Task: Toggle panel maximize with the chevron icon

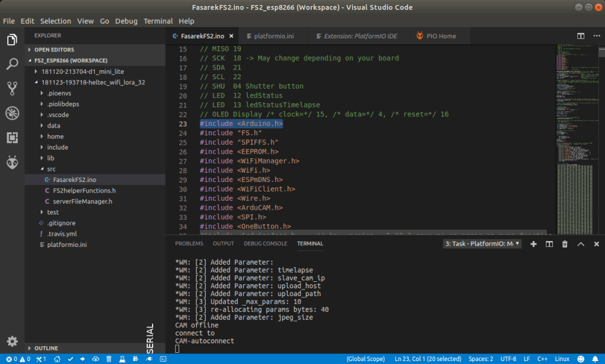Action: (x=580, y=243)
